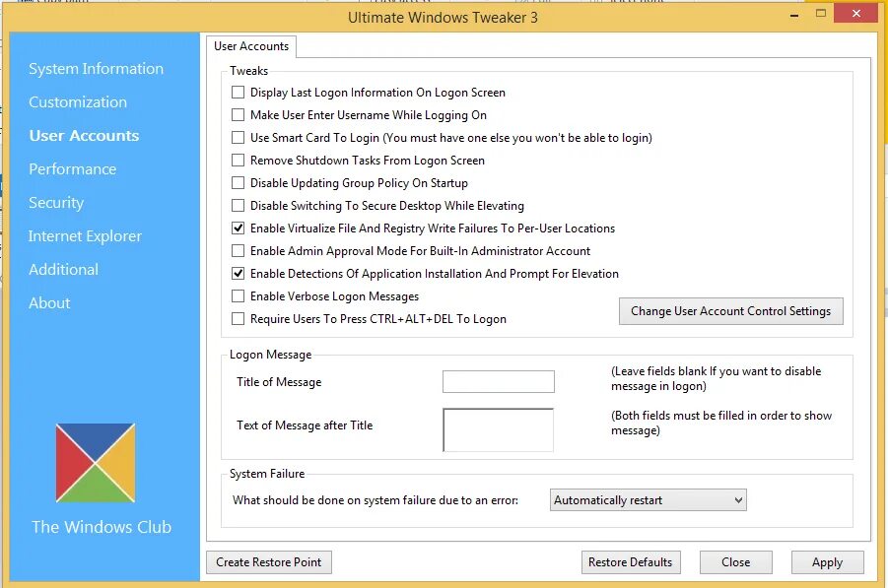Select User Accounts in sidebar
Image resolution: width=888 pixels, height=588 pixels.
[84, 135]
